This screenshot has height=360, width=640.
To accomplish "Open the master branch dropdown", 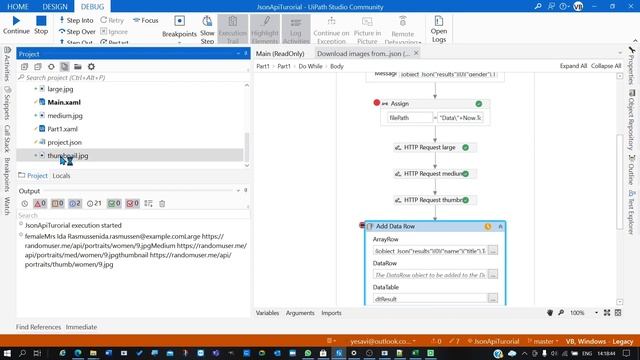I will pos(542,341).
